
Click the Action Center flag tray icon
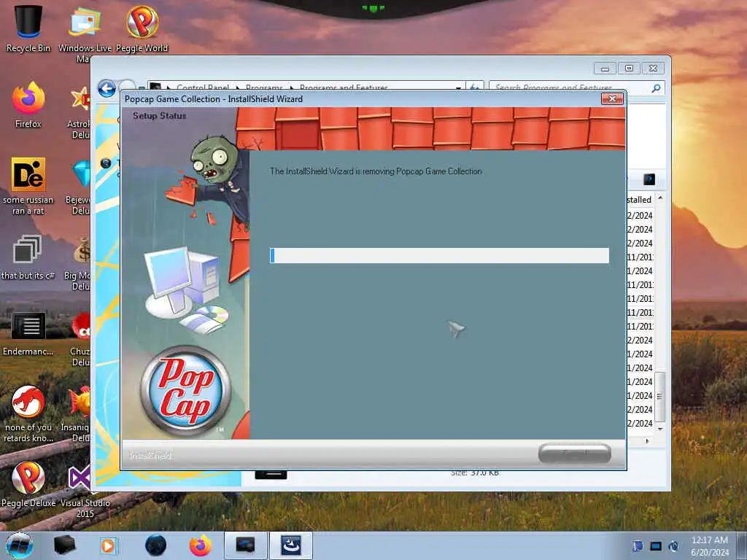[638, 546]
